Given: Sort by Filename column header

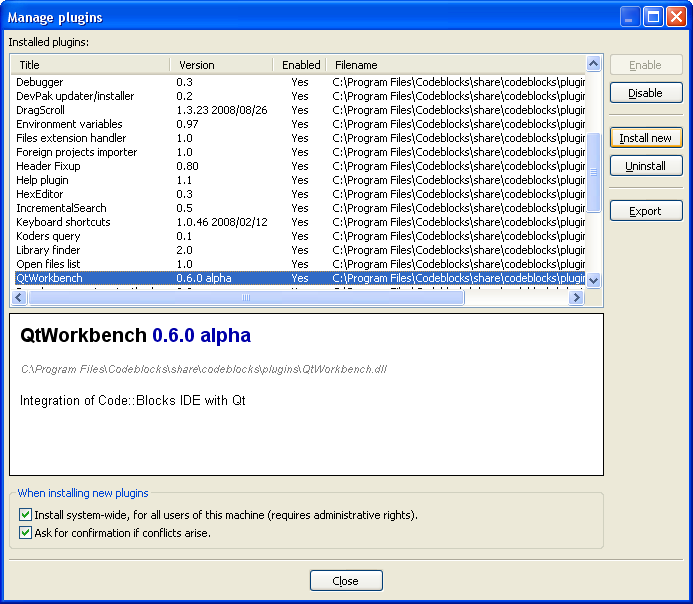Looking at the screenshot, I should point(450,65).
